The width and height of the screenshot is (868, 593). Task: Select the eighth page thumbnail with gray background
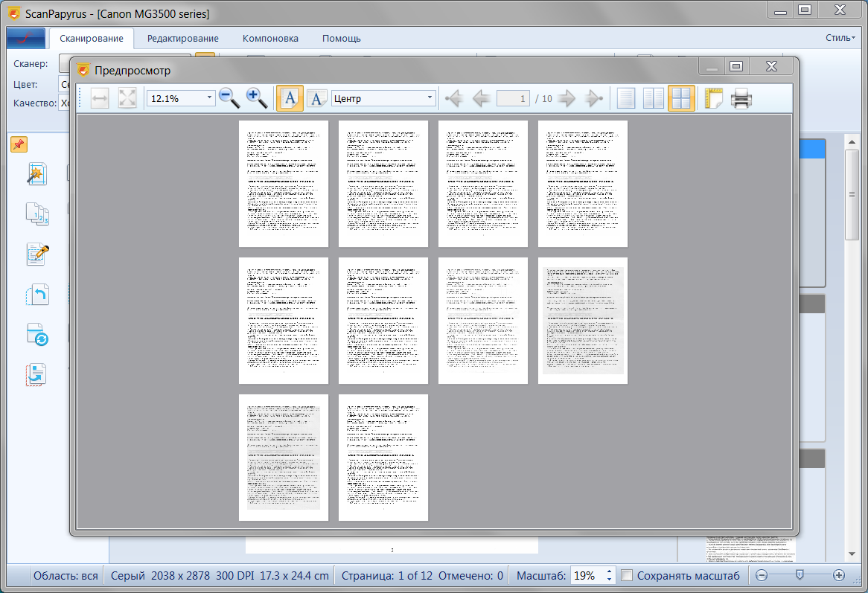[x=583, y=321]
